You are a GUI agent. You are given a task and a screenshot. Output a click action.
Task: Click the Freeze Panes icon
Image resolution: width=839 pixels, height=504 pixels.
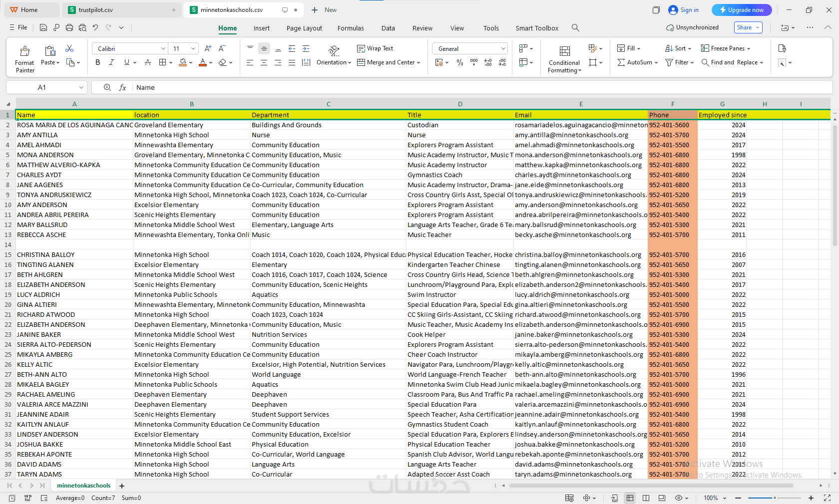click(x=705, y=48)
